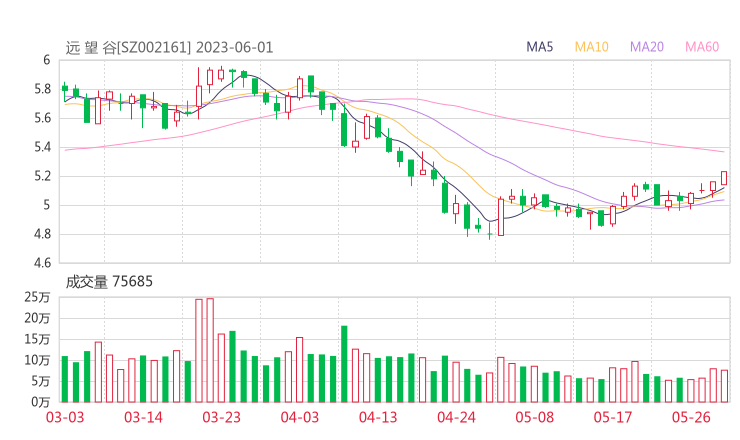Click the tallest red volume bar near 03-23
This screenshot has height=440, width=740.
(x=210, y=350)
